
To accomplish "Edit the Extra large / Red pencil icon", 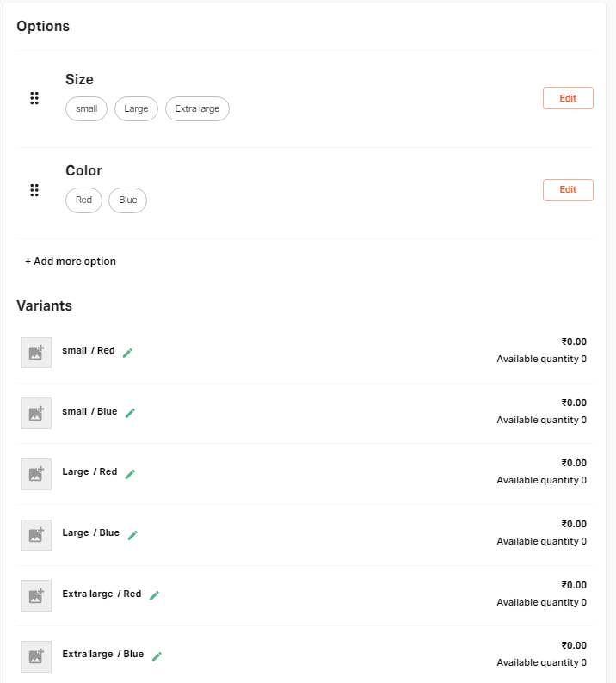I will [154, 595].
